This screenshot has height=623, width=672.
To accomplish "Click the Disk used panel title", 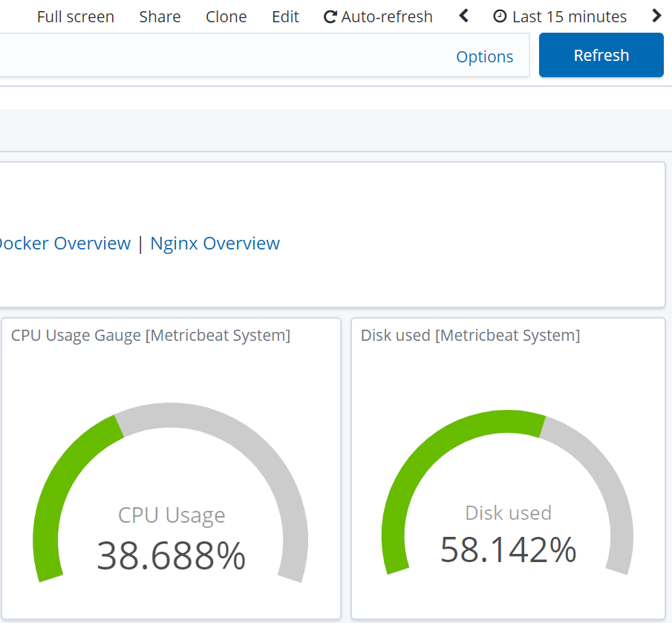I will click(470, 336).
